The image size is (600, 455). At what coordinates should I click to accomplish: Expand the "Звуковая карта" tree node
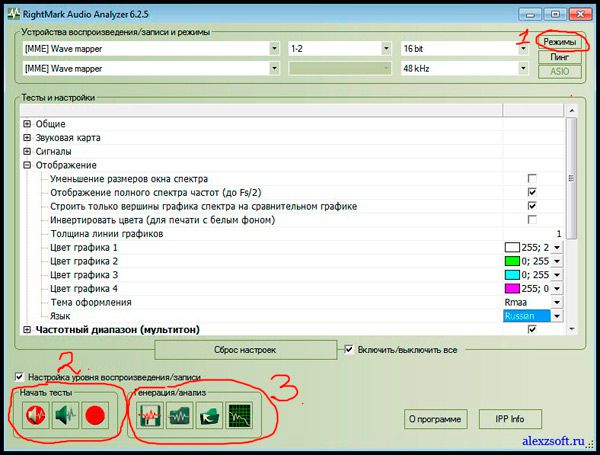coord(27,137)
